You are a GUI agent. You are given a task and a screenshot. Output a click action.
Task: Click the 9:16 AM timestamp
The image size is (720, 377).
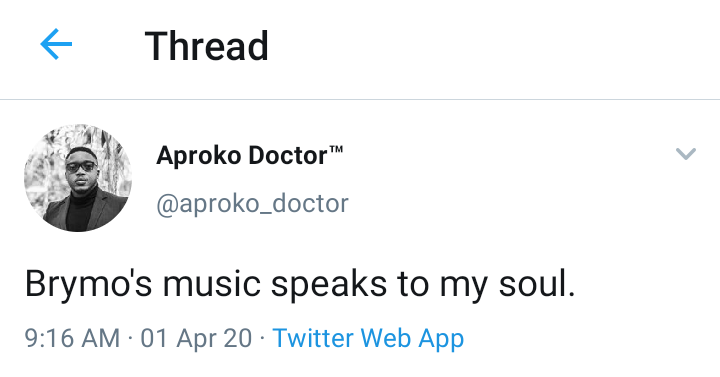click(x=72, y=338)
